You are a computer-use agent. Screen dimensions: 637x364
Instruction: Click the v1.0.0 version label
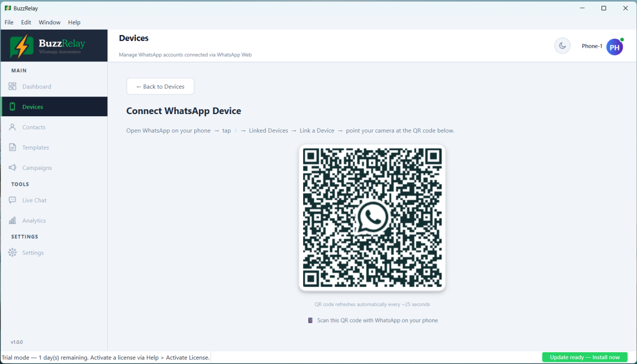coord(17,342)
